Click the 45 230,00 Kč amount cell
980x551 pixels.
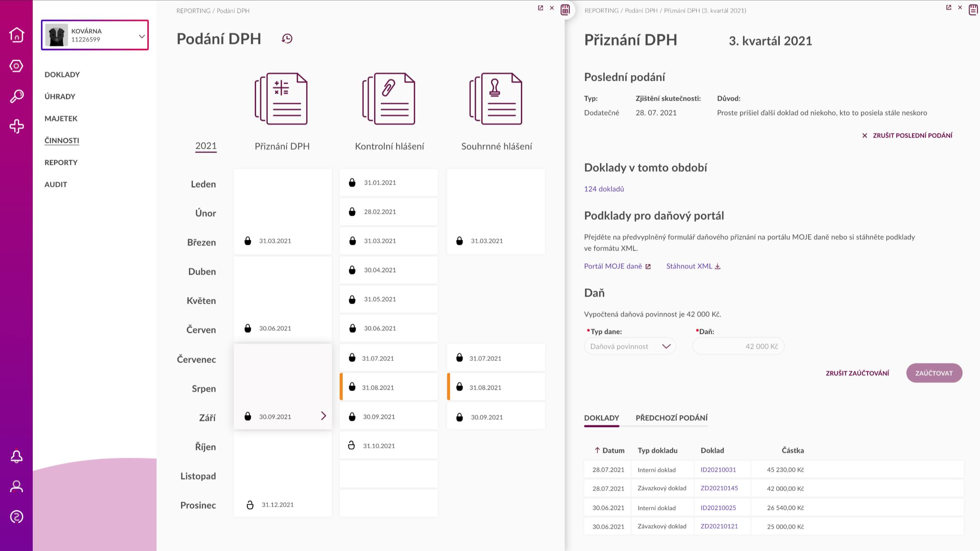tap(785, 469)
